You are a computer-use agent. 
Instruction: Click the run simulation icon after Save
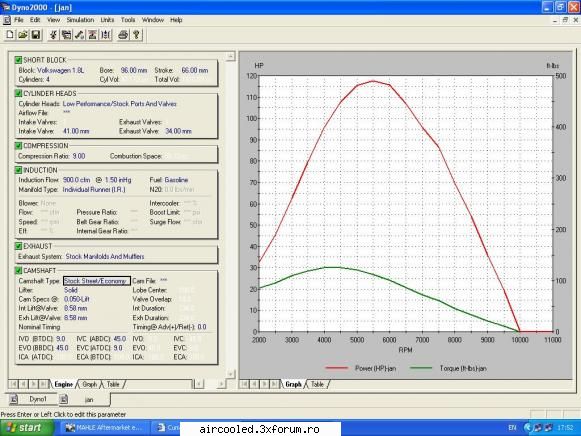(x=53, y=35)
